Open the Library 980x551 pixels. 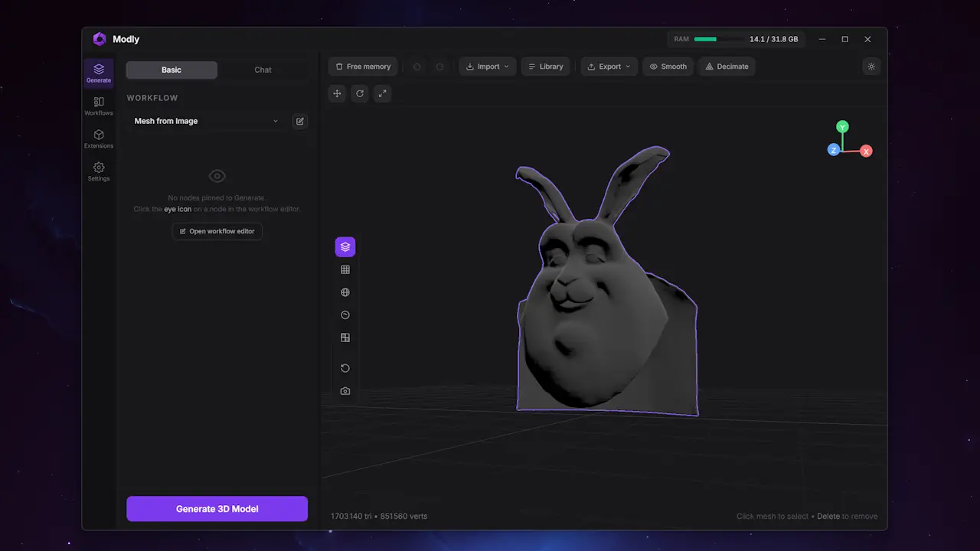coord(545,67)
